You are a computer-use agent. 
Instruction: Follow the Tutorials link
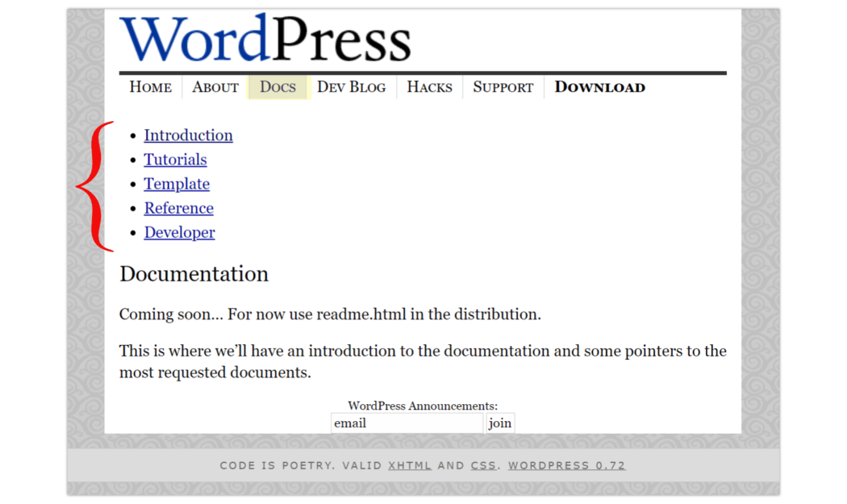coord(175,160)
